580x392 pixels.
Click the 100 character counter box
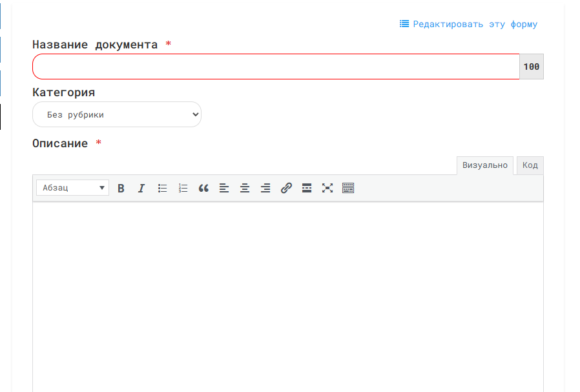[x=532, y=67]
